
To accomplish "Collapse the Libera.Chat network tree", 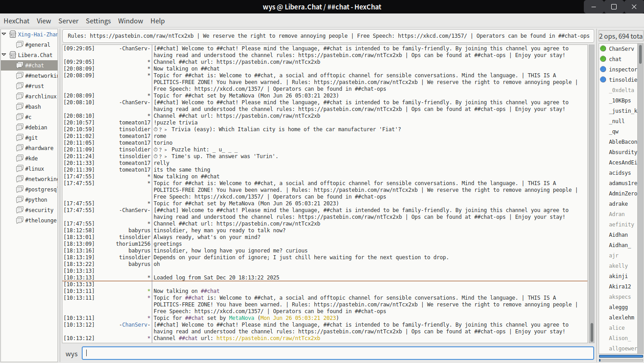I will pyautogui.click(x=4, y=55).
